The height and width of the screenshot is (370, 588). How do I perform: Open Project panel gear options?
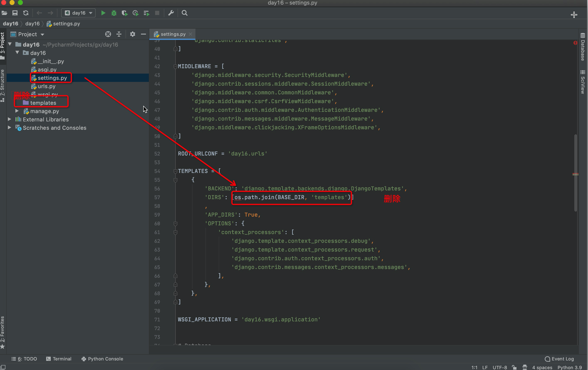(132, 34)
